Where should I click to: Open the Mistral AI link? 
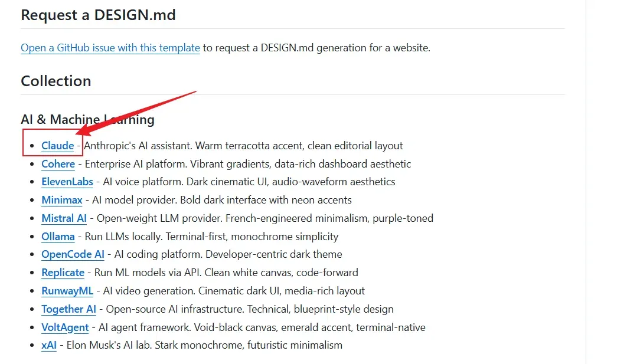point(64,218)
